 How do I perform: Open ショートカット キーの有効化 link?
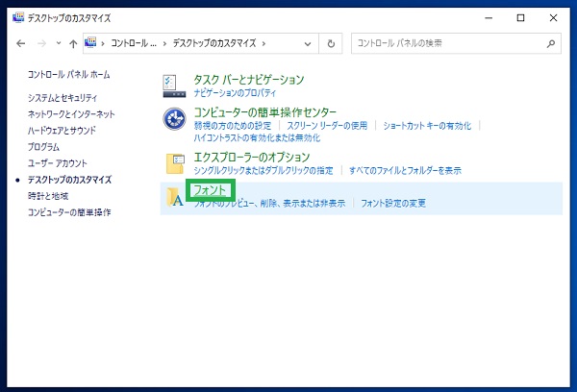point(427,126)
